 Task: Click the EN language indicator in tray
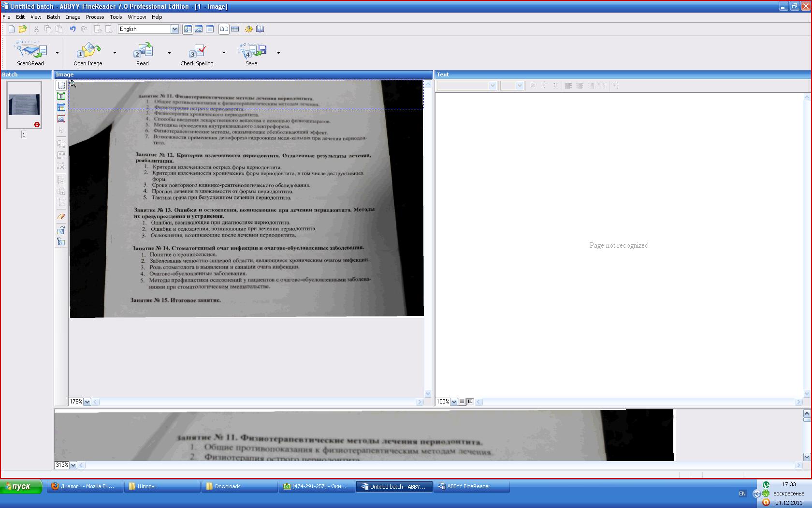742,493
